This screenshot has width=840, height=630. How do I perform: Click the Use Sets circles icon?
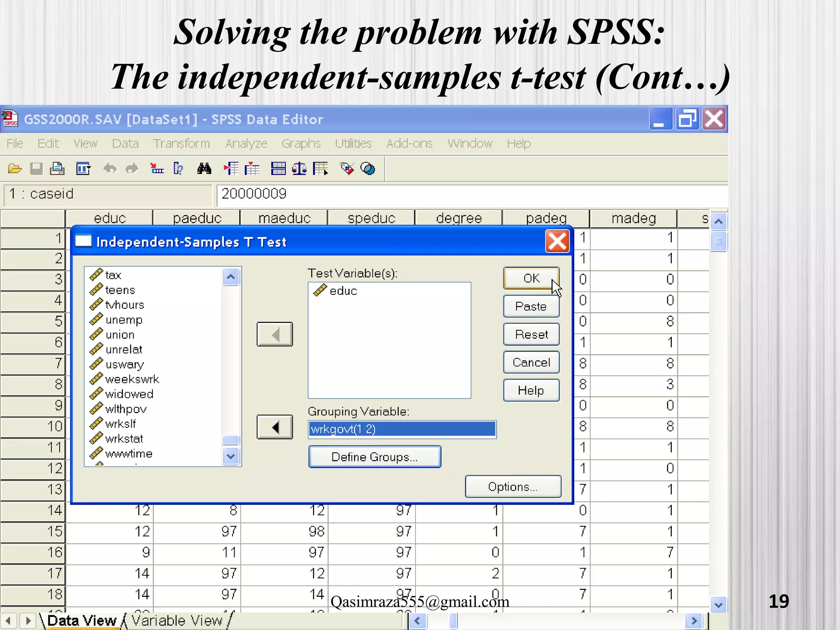coord(368,169)
